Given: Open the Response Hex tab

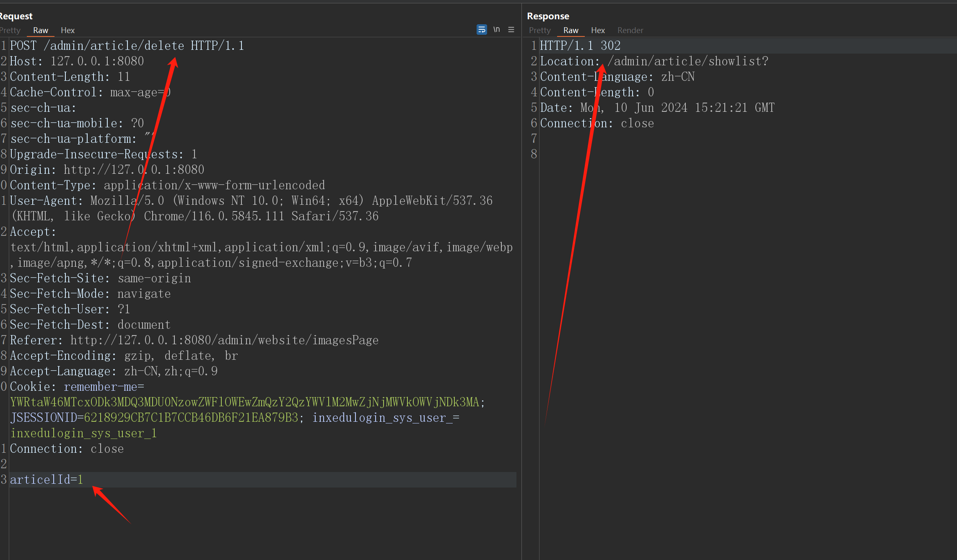Looking at the screenshot, I should (x=598, y=30).
